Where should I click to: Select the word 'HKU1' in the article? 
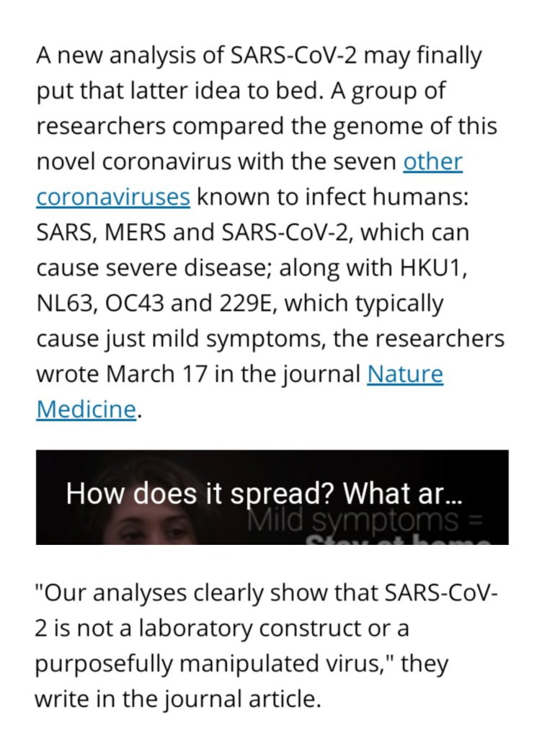click(431, 267)
